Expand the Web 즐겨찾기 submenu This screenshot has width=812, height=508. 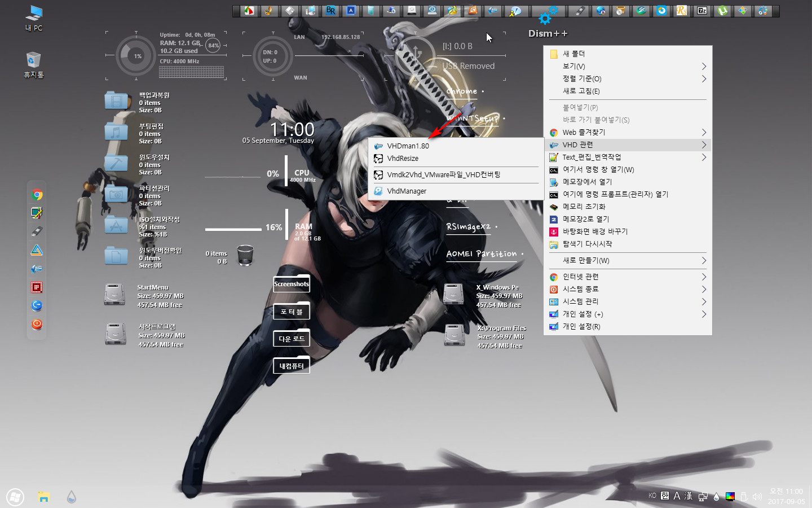(x=628, y=132)
